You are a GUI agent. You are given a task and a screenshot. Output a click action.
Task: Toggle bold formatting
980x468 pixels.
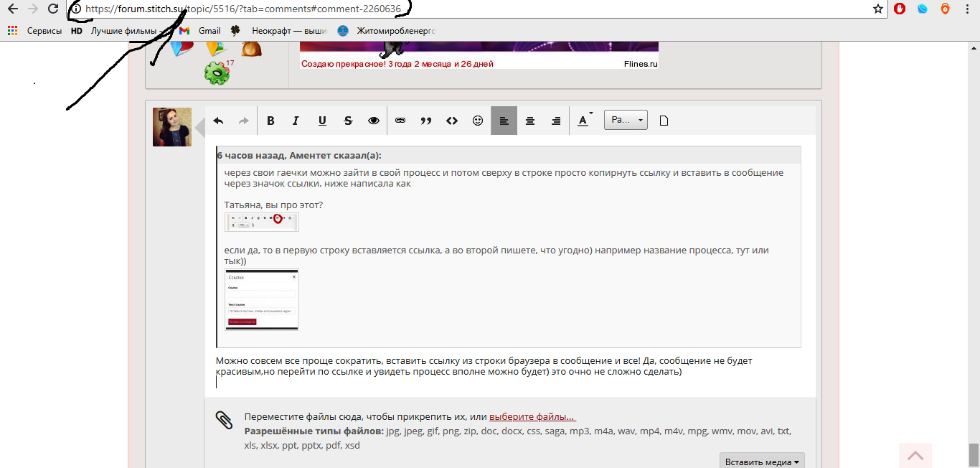270,121
